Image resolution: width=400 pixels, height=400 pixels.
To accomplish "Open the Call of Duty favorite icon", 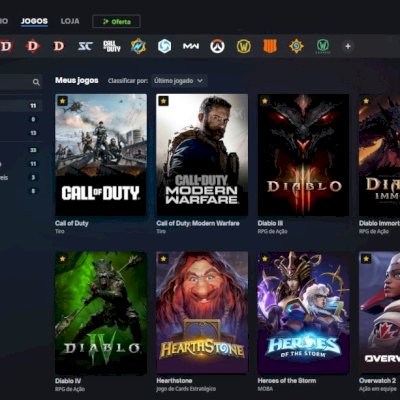I will (x=112, y=46).
